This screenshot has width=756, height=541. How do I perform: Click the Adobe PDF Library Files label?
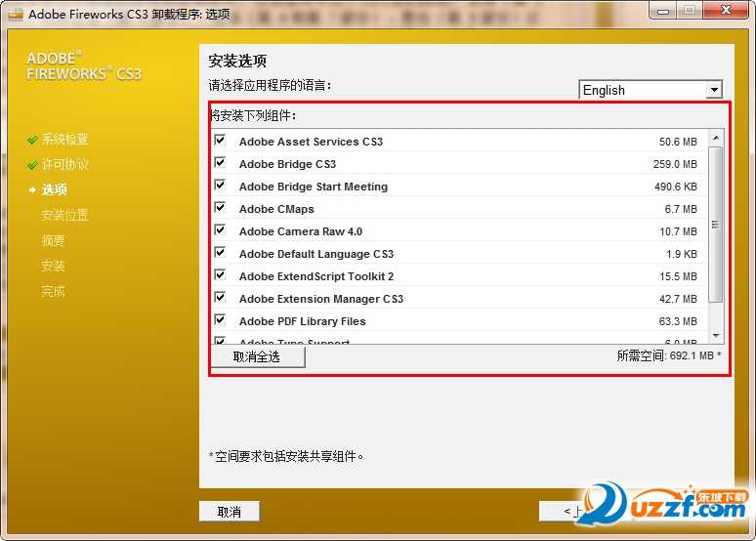click(303, 321)
